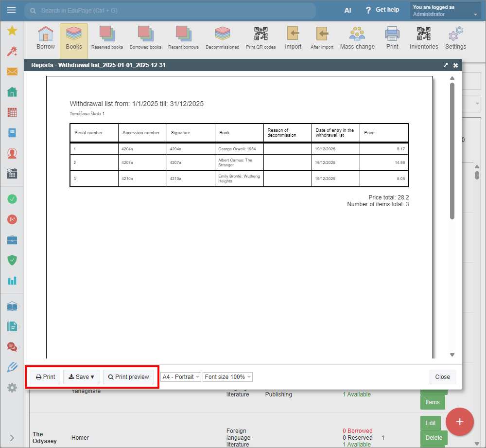Click the report preview vertical scrollbar

[452, 151]
